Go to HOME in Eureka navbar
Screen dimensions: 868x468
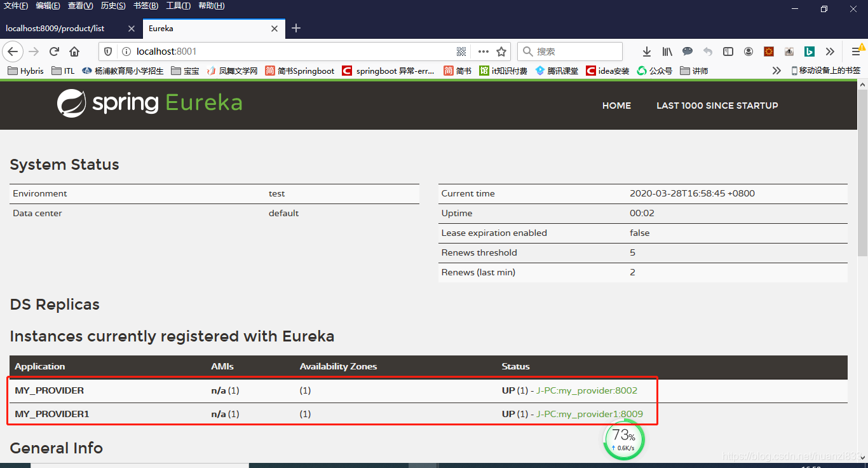pos(616,106)
